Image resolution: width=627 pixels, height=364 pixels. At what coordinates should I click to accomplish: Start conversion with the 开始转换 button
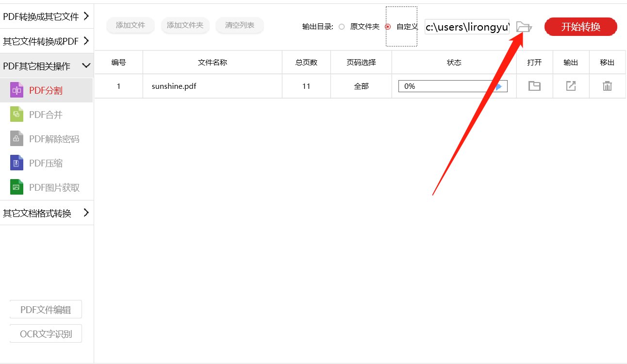click(580, 27)
